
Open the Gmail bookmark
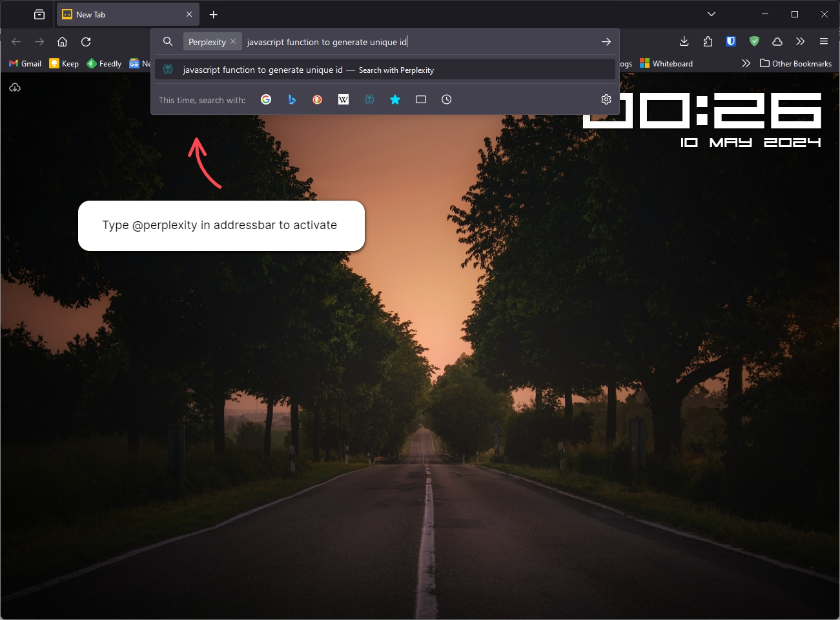25,63
